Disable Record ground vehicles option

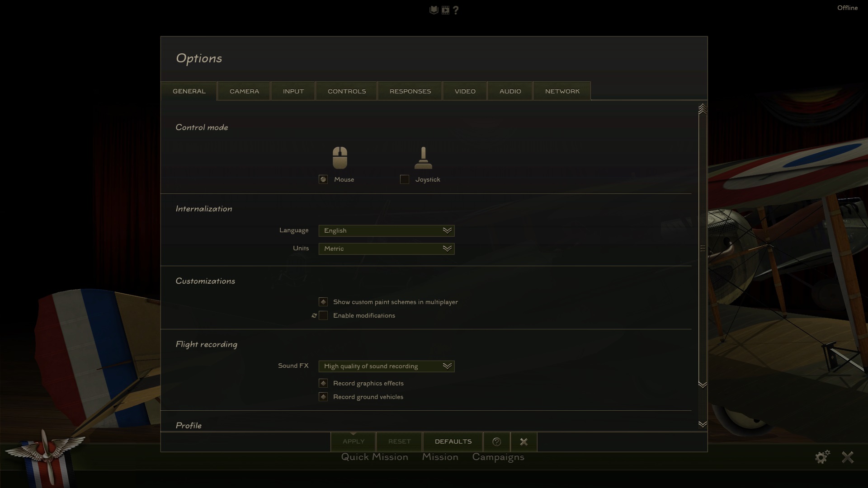[323, 397]
